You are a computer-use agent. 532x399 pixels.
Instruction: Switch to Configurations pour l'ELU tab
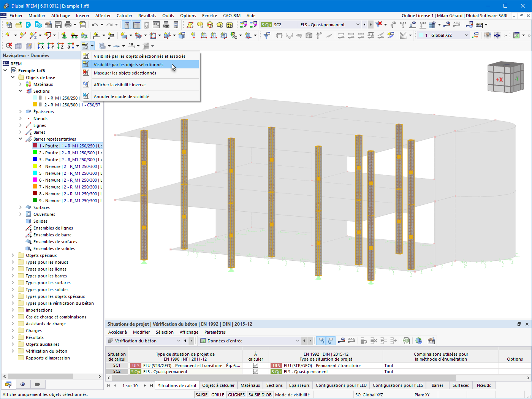[x=341, y=385]
